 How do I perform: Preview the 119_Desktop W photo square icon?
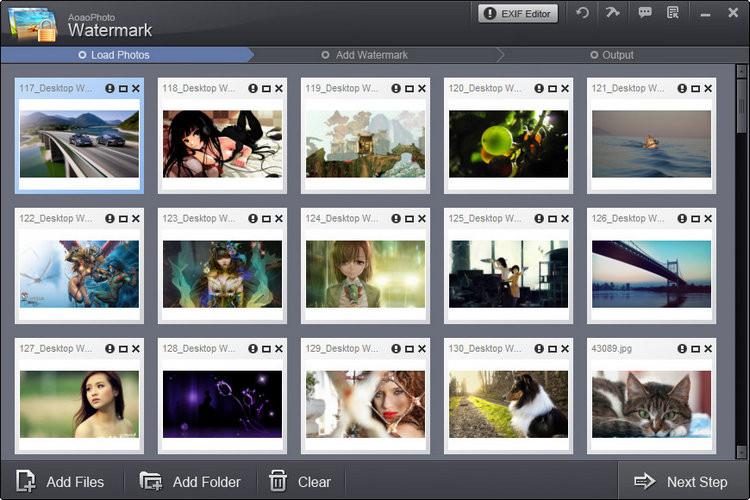409,89
